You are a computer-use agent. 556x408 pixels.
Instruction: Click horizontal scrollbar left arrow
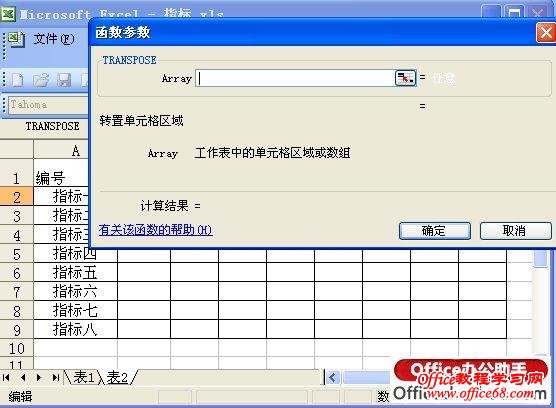point(333,378)
